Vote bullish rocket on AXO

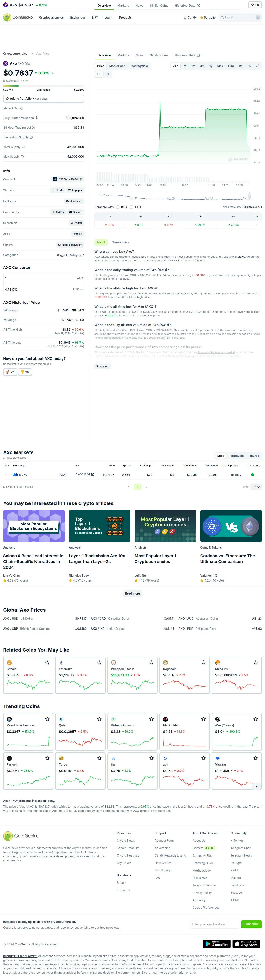pyautogui.click(x=10, y=372)
